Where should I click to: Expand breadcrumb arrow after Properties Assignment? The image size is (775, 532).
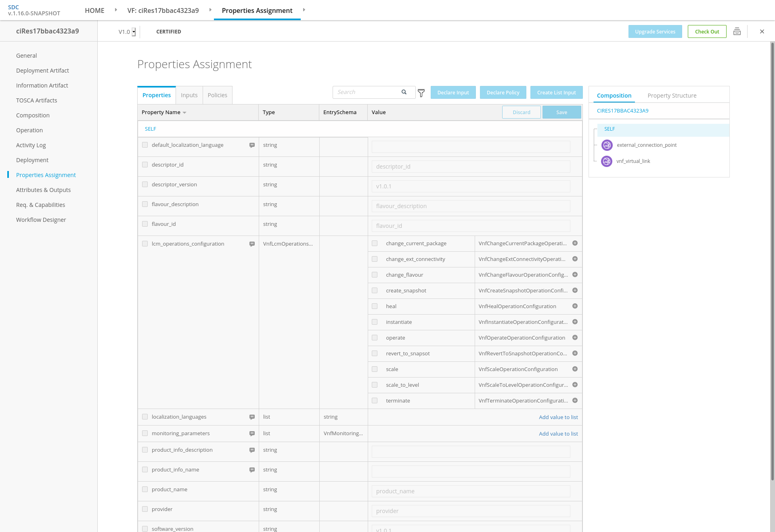[x=304, y=10]
